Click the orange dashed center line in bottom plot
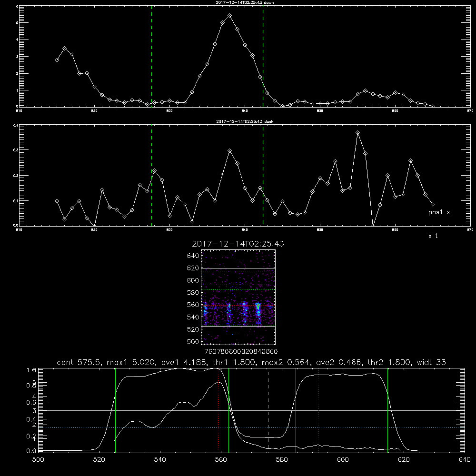This screenshot has height=476, width=476. click(x=268, y=410)
